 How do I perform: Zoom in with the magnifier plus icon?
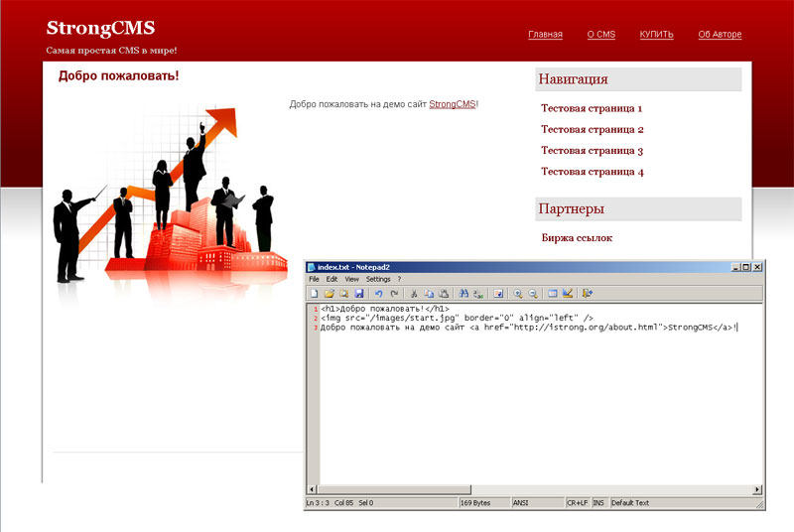pyautogui.click(x=518, y=293)
